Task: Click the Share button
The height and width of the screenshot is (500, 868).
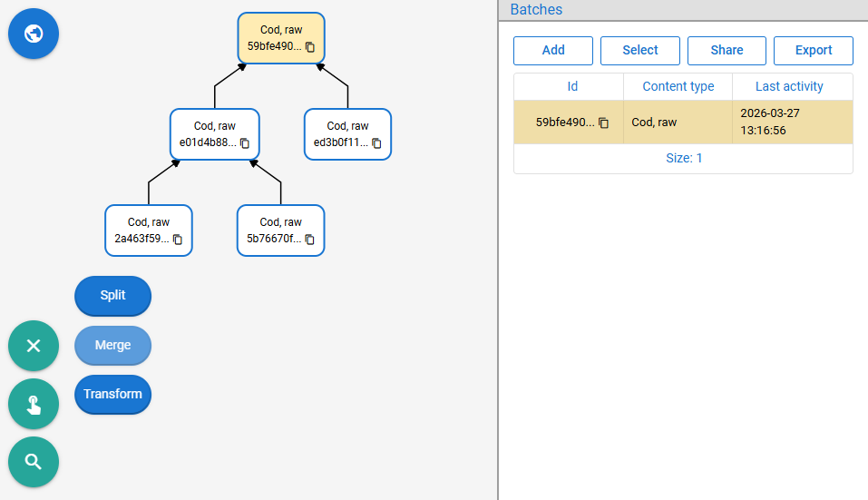Action: 727,51
